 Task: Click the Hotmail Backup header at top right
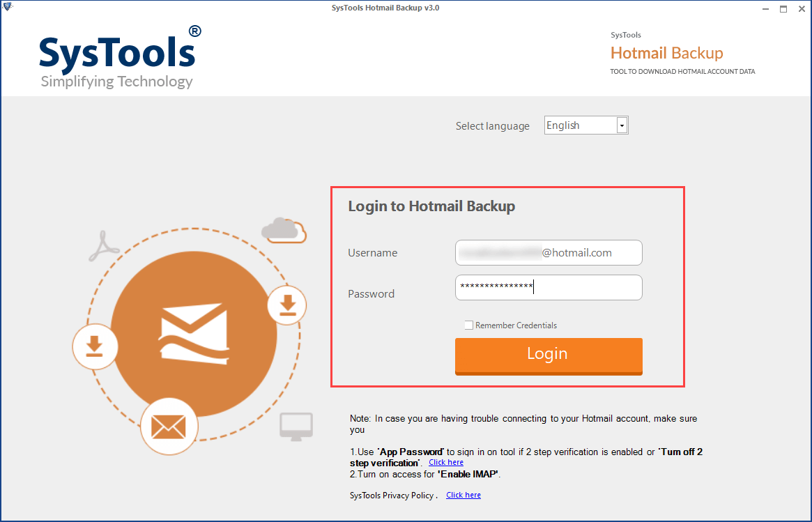point(666,53)
